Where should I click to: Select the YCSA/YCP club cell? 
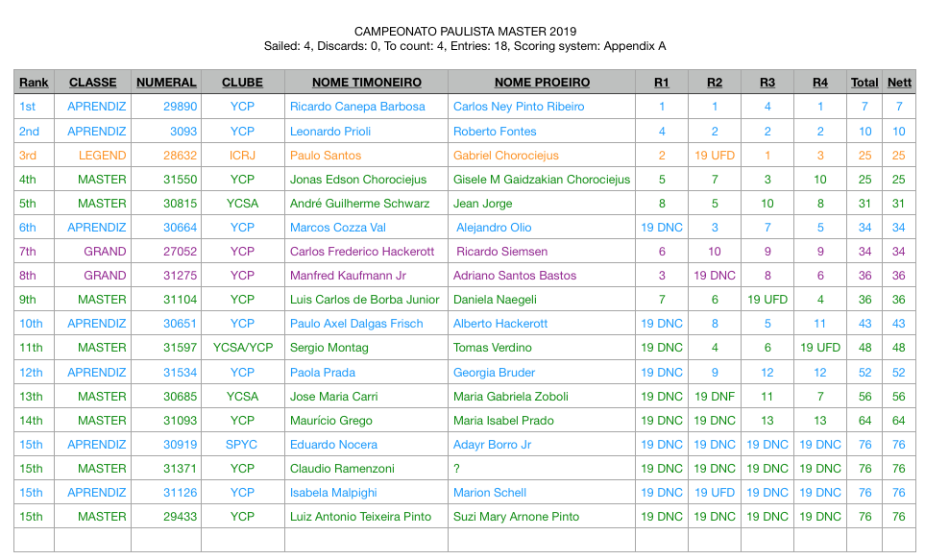pyautogui.click(x=242, y=348)
